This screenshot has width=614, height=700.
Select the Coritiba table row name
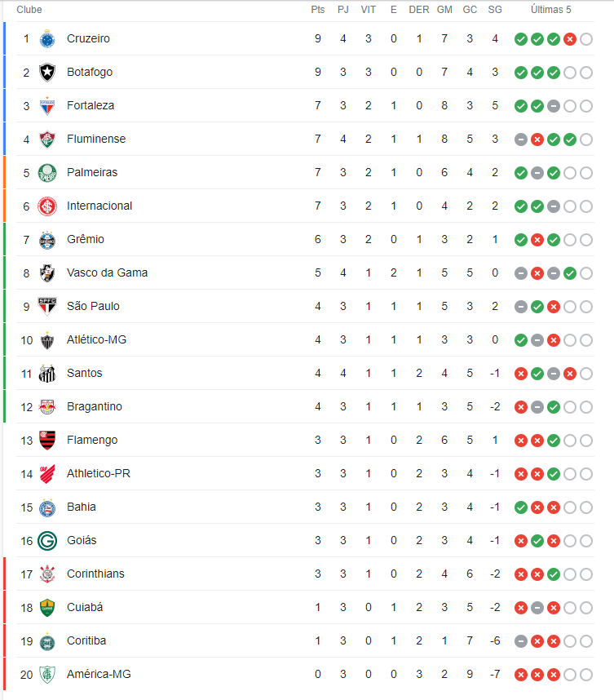click(x=86, y=640)
